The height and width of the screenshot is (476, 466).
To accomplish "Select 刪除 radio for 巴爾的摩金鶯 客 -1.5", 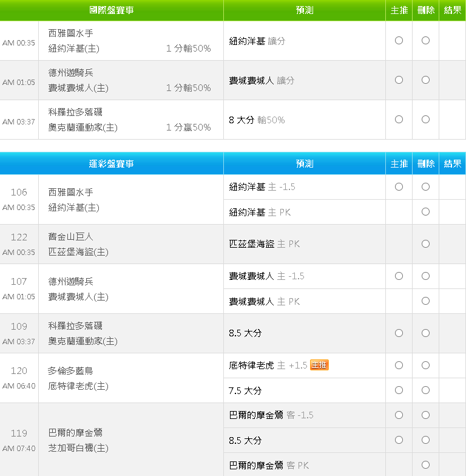I will coord(425,415).
